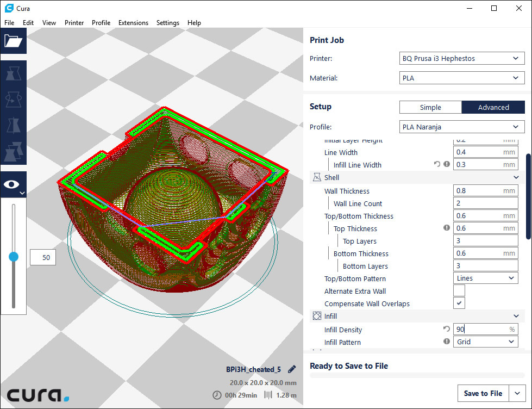Click the Wall Line Count field
Image resolution: width=532 pixels, height=409 pixels.
pos(485,203)
